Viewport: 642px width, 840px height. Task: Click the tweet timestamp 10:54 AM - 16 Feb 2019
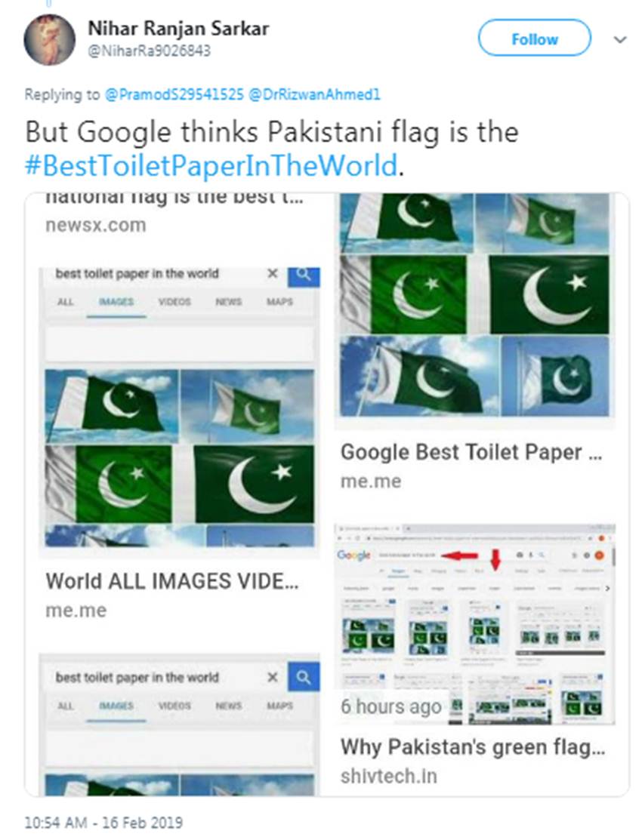pyautogui.click(x=103, y=823)
